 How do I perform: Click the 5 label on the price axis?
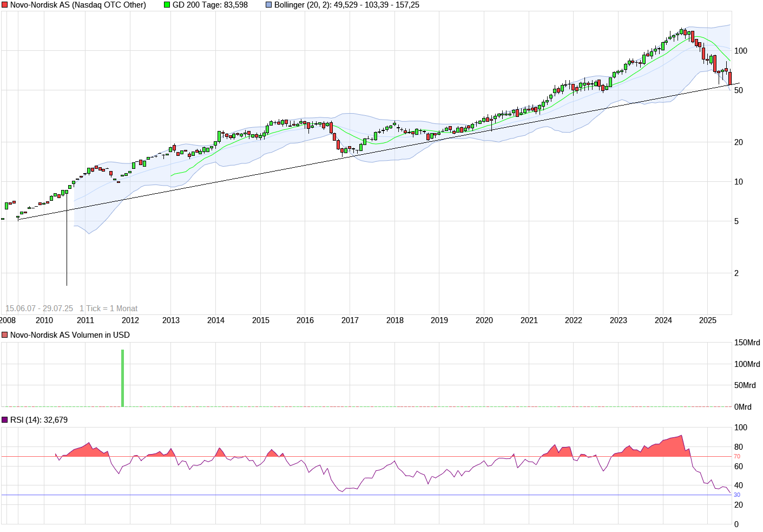tap(736, 221)
